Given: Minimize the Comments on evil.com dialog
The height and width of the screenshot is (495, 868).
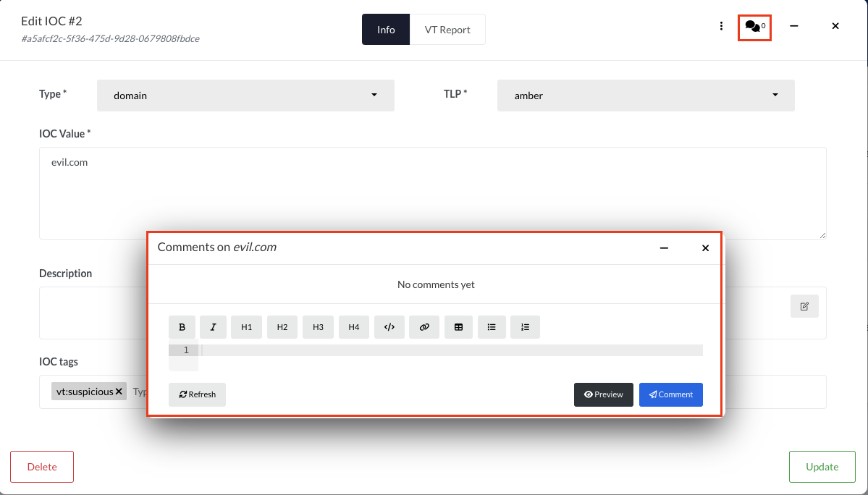Looking at the screenshot, I should [x=665, y=247].
